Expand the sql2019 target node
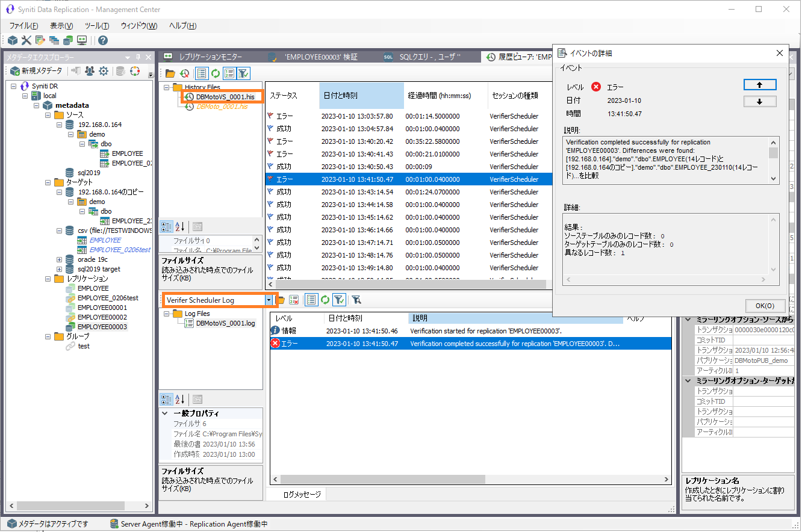 [60, 269]
